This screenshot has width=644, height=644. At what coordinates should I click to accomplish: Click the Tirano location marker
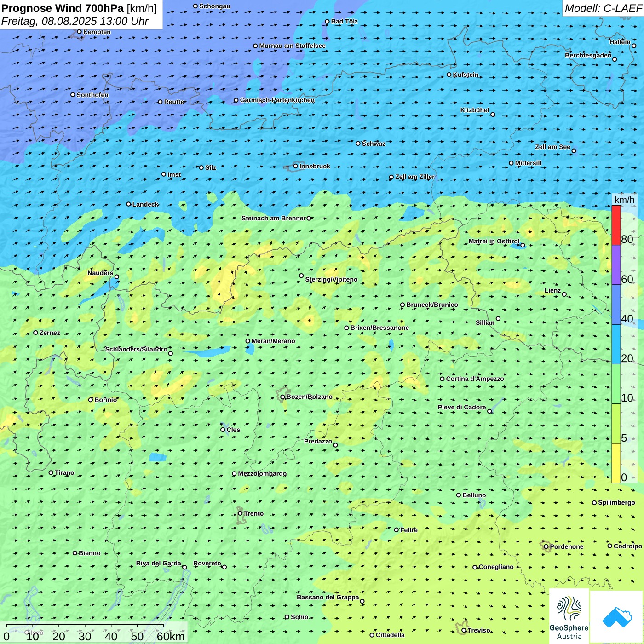(51, 472)
